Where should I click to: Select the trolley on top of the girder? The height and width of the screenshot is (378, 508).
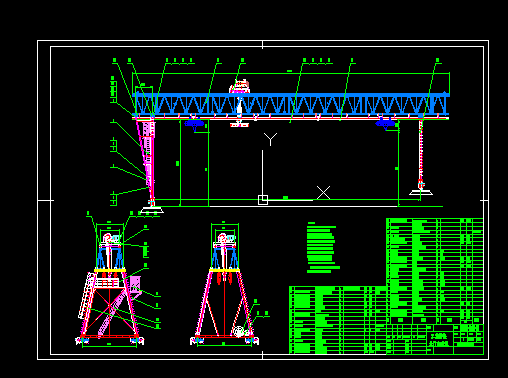pyautogui.click(x=239, y=87)
